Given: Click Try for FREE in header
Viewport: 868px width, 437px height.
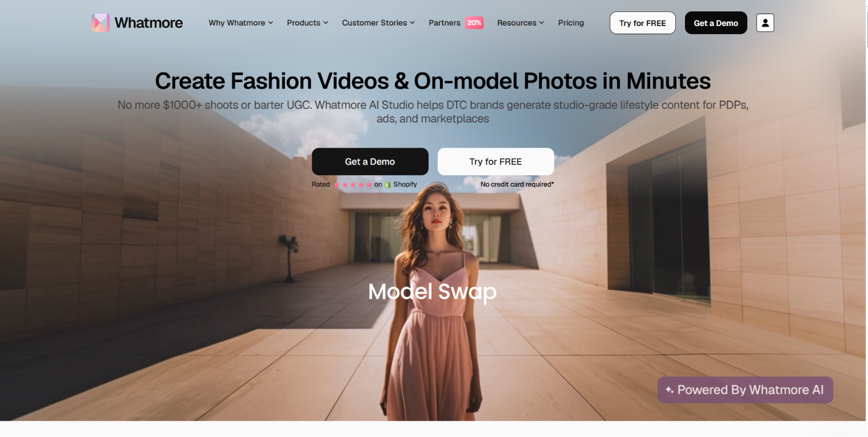Looking at the screenshot, I should click(x=643, y=23).
